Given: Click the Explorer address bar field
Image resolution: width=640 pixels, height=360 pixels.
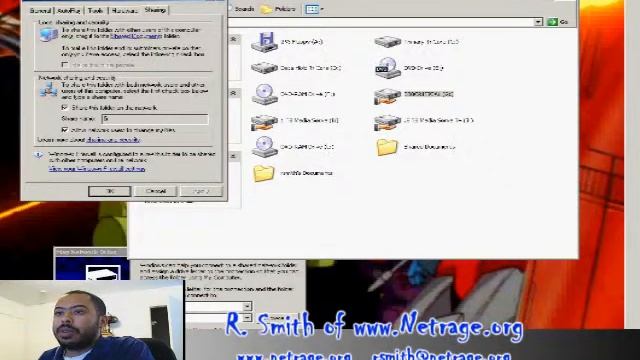Looking at the screenshot, I should pos(383,22).
